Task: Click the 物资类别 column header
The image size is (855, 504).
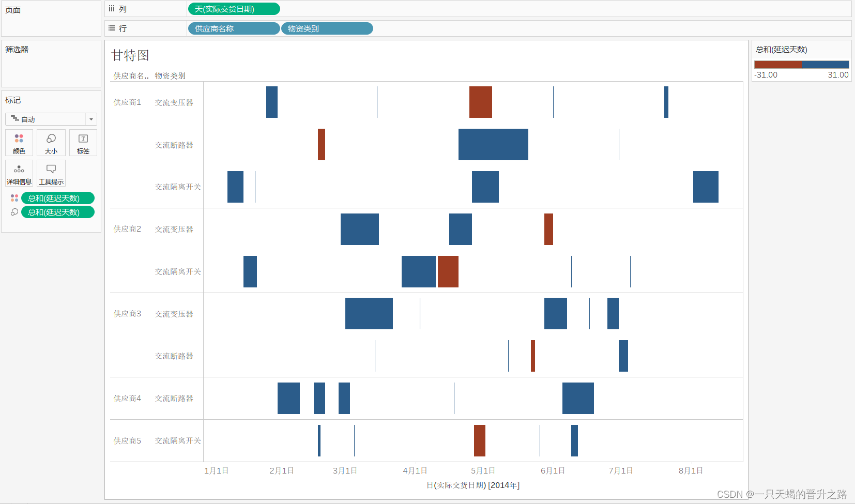Action: (x=170, y=76)
